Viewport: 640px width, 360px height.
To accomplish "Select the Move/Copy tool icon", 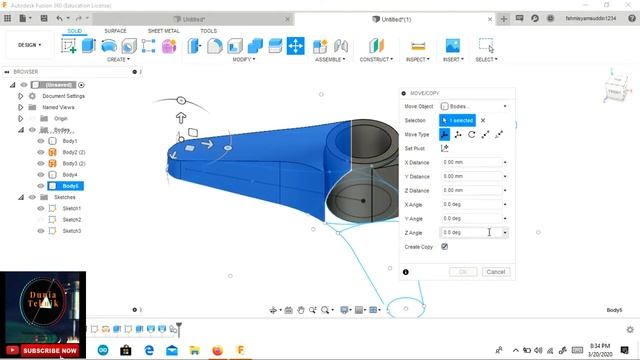I will (296, 46).
